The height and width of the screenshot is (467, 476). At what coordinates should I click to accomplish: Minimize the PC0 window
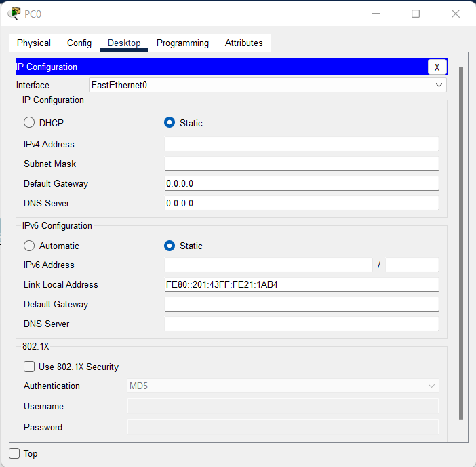point(376,14)
